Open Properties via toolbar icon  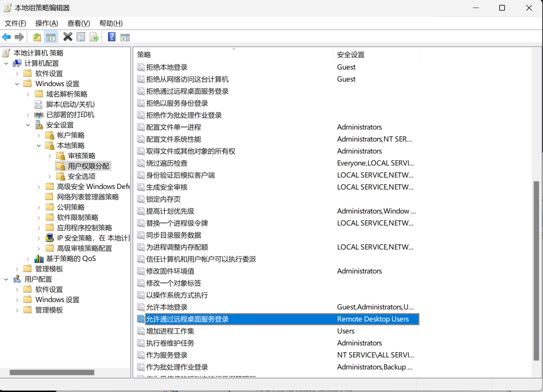point(81,37)
